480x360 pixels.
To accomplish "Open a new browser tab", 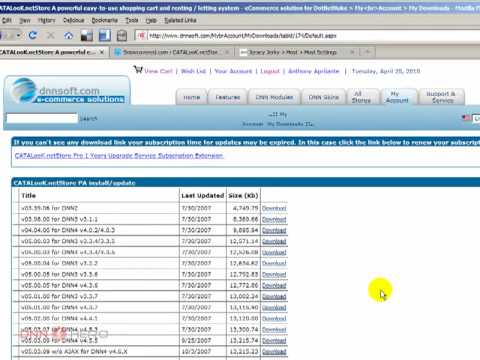I will 368,52.
